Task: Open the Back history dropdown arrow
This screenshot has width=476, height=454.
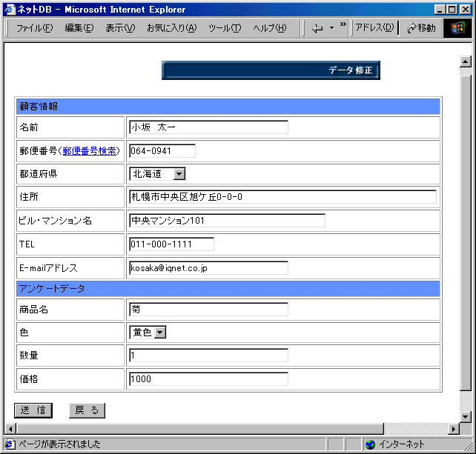Action: (x=331, y=28)
